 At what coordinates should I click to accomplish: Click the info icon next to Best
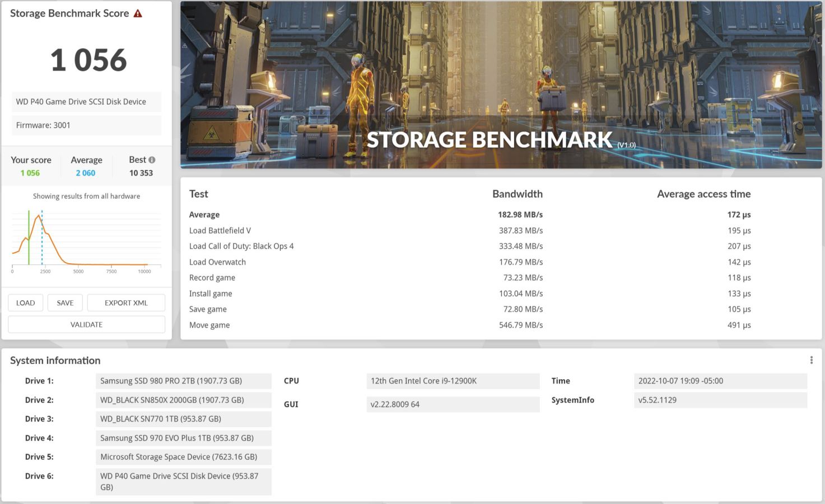click(152, 160)
